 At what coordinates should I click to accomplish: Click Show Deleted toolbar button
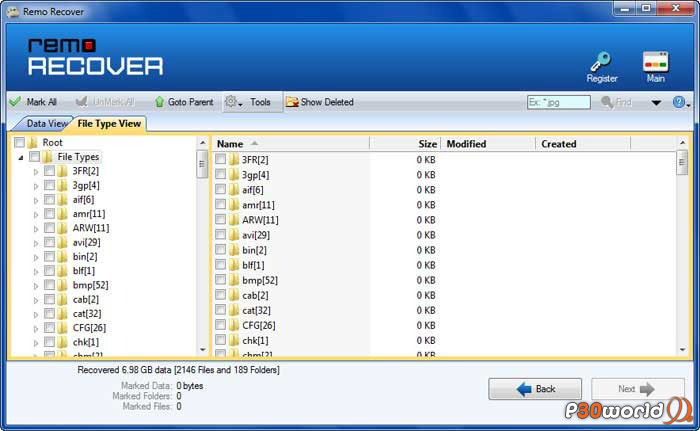(x=320, y=102)
